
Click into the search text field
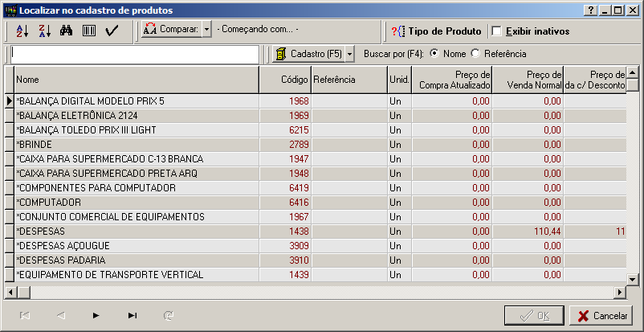(x=135, y=55)
